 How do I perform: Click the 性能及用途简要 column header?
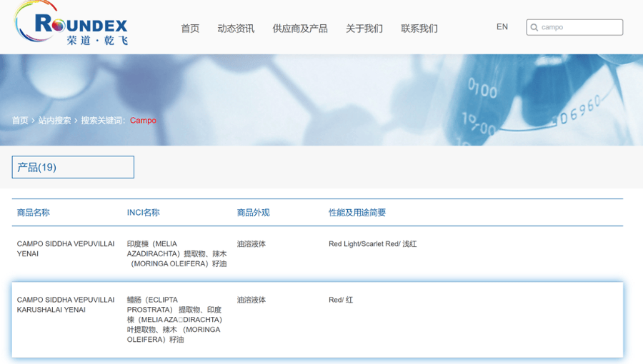pyautogui.click(x=357, y=213)
